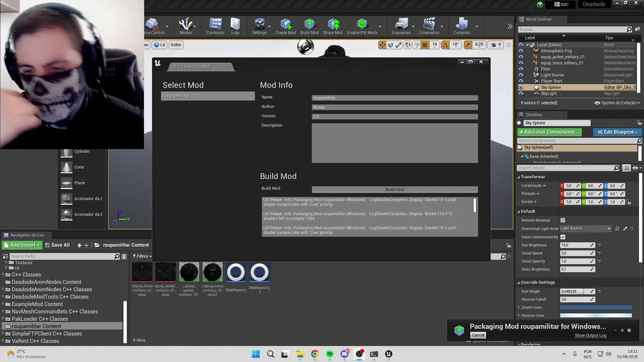Screen dimensions: 644x362
Task: Open the Lit view mode menu
Action: (159, 45)
